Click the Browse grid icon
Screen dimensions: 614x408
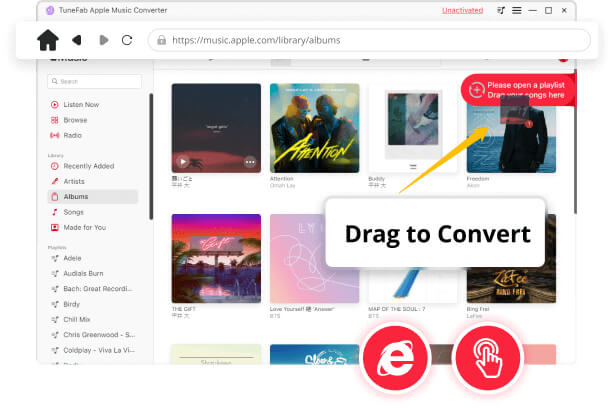(54, 120)
